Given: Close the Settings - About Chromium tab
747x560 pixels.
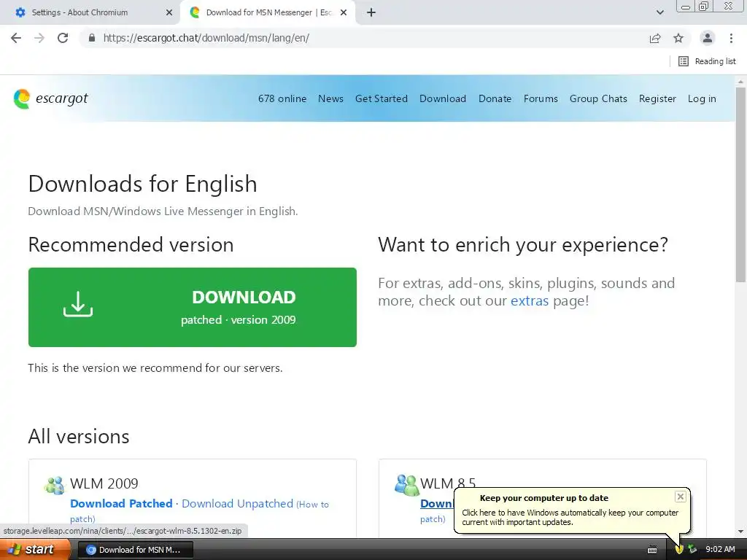Looking at the screenshot, I should (169, 12).
